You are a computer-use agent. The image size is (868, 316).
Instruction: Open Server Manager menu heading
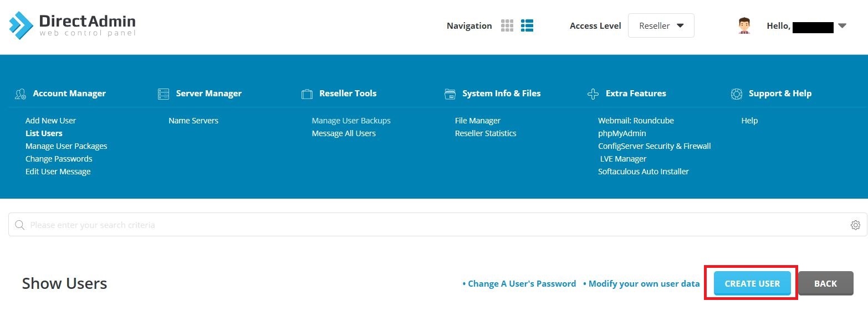[x=209, y=94]
